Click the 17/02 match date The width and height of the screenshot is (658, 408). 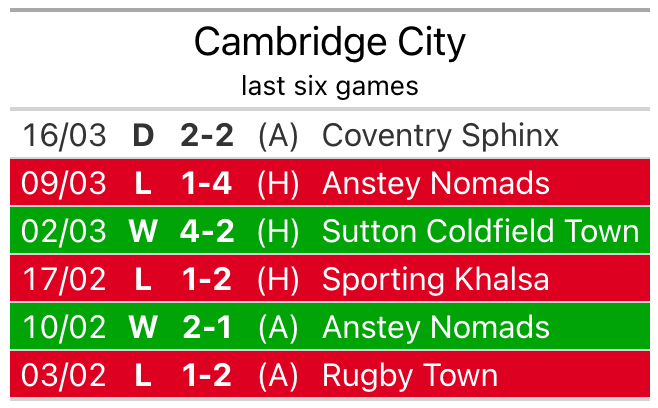[64, 279]
